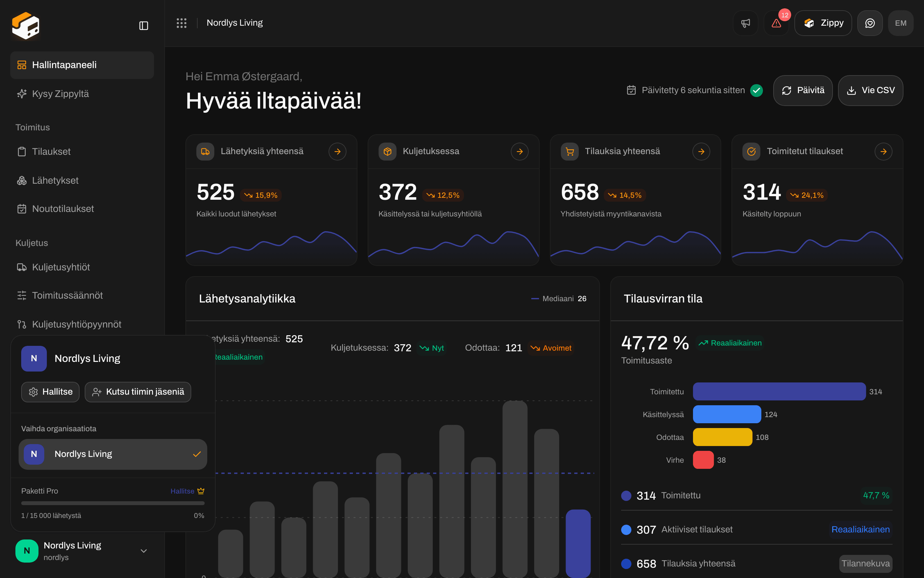Viewport: 924px width, 578px height.
Task: Click the Käsittelyssä bar showing 124
Action: click(x=727, y=414)
